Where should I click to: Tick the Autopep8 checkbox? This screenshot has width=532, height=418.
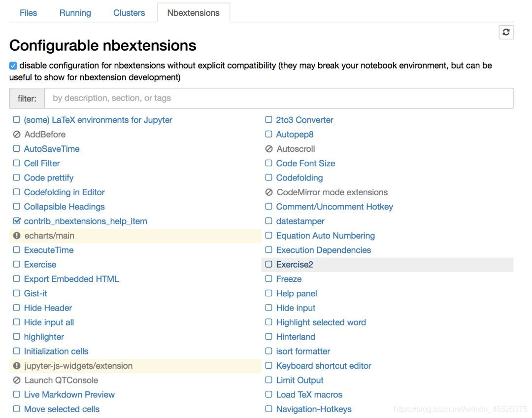pyautogui.click(x=268, y=134)
